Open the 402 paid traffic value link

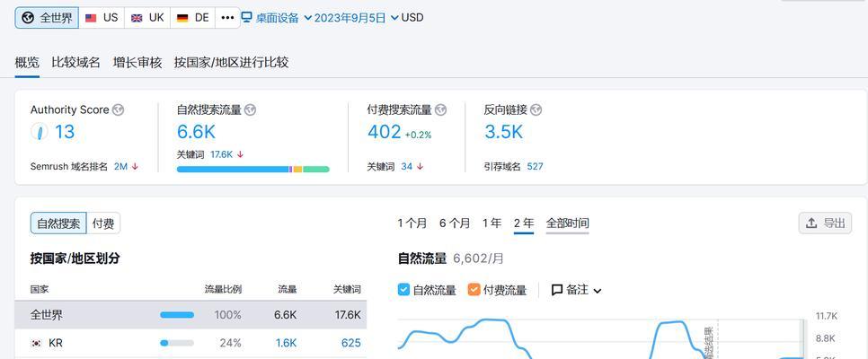385,132
